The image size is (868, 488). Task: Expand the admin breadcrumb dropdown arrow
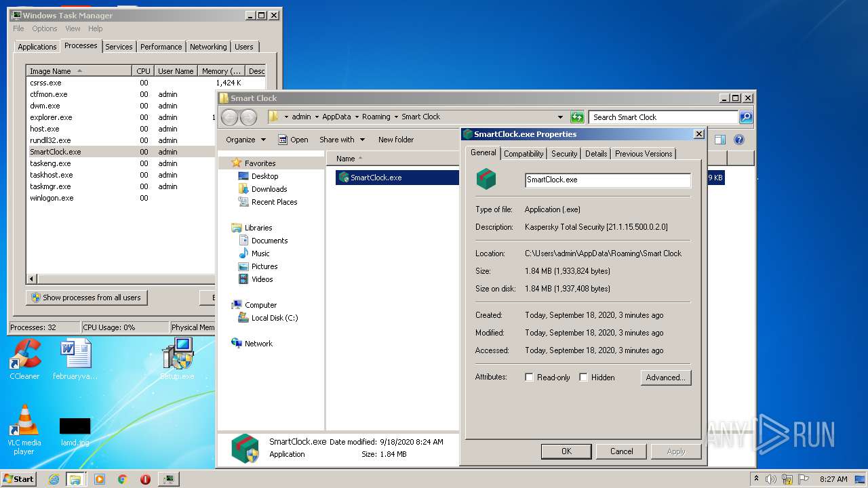click(x=317, y=117)
